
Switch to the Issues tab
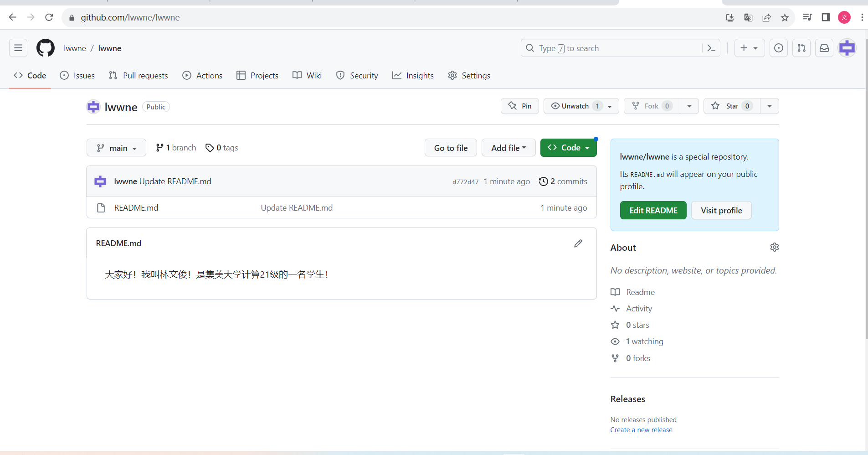(x=77, y=76)
